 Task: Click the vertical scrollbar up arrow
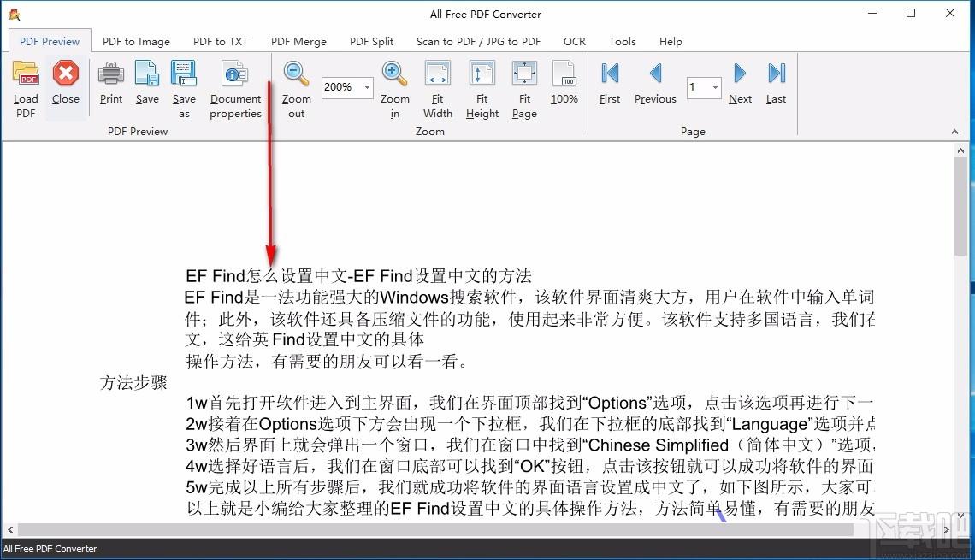point(960,150)
